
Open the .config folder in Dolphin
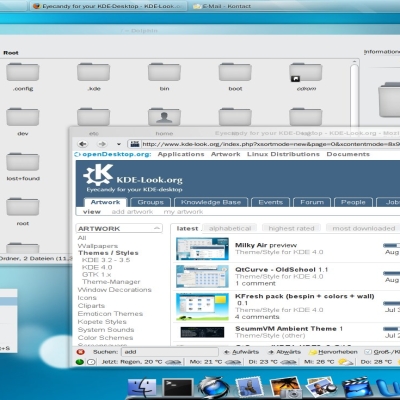(x=23, y=77)
